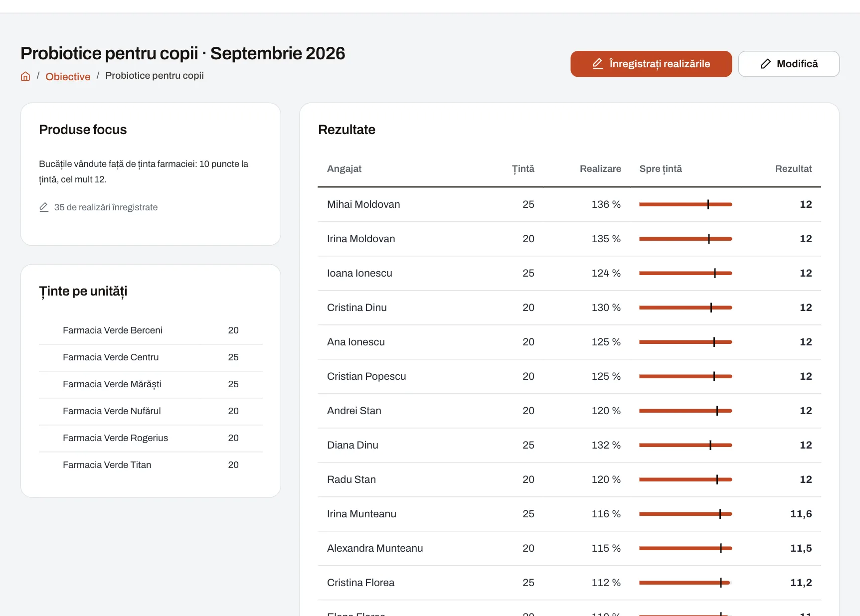Click the 136 % value for Mihai Moldovan
860x616 pixels.
[606, 204]
